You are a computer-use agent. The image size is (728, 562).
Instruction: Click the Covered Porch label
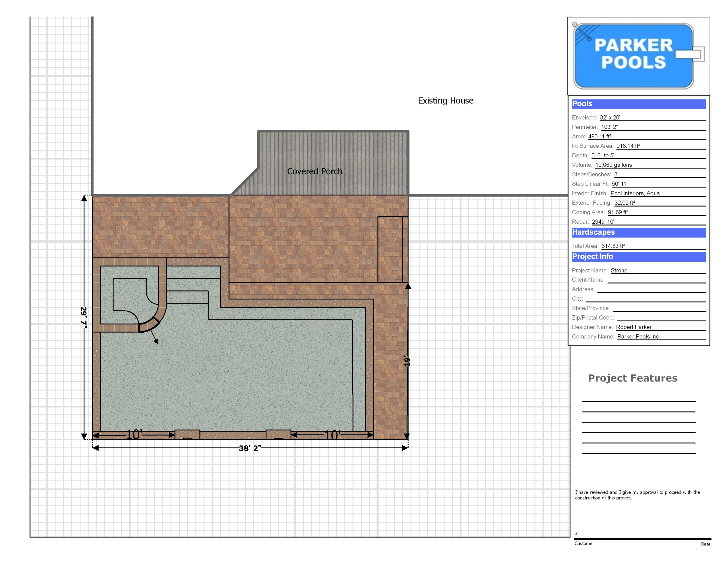(315, 171)
